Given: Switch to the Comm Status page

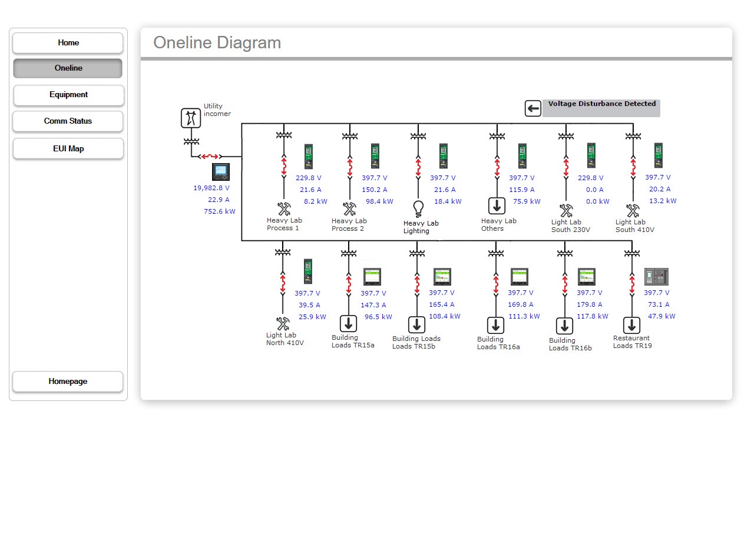Looking at the screenshot, I should tap(68, 121).
